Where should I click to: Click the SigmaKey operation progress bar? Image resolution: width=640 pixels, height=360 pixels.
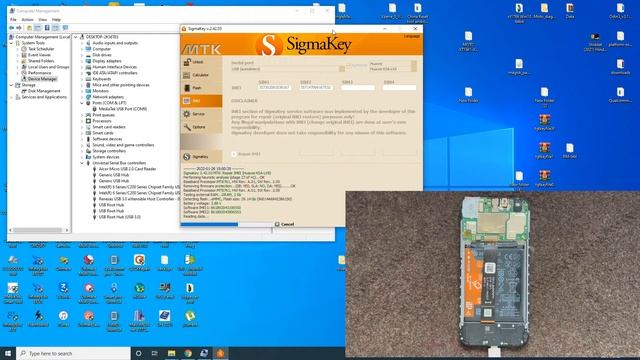pyautogui.click(x=226, y=224)
